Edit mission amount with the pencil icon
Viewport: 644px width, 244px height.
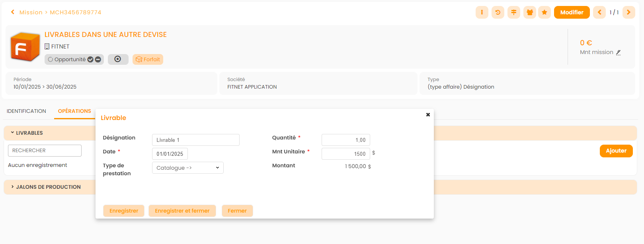[x=618, y=52]
